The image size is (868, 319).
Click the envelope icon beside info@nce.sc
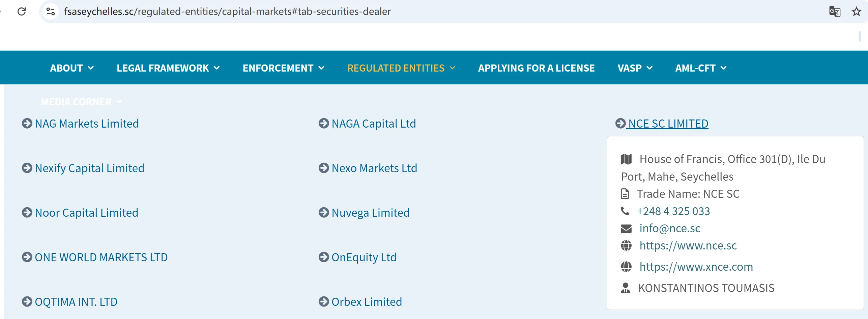pyautogui.click(x=626, y=229)
